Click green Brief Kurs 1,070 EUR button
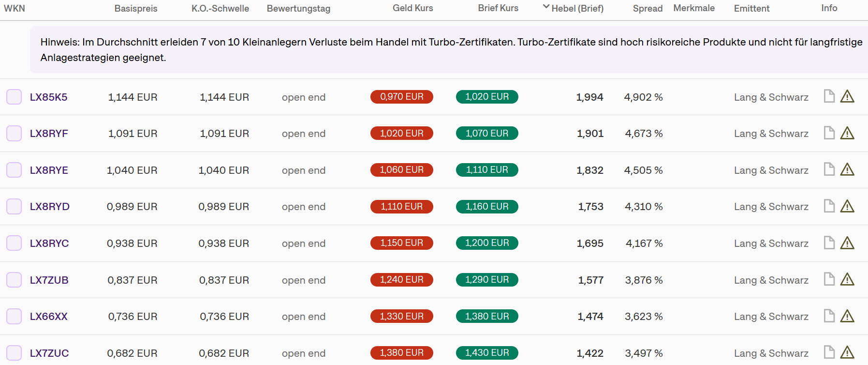Image resolution: width=868 pixels, height=365 pixels. pos(487,133)
